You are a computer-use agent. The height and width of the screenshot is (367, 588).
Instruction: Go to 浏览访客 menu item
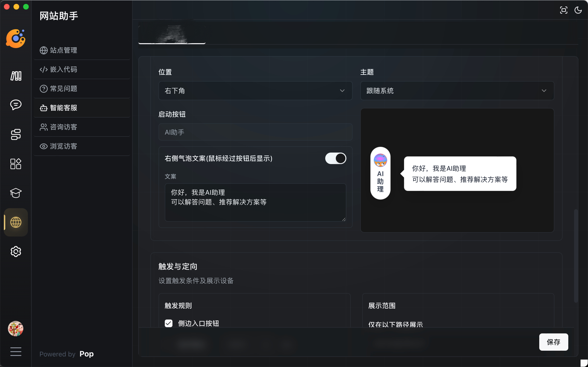[63, 146]
